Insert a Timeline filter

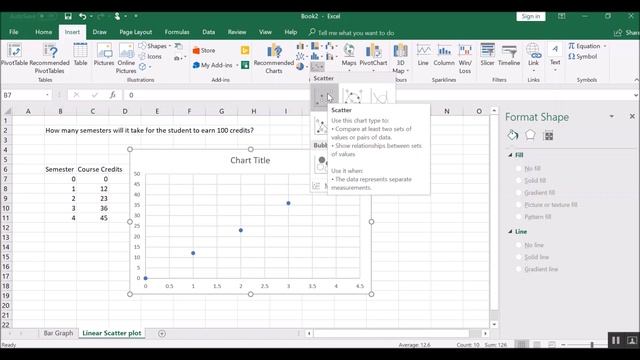509,55
